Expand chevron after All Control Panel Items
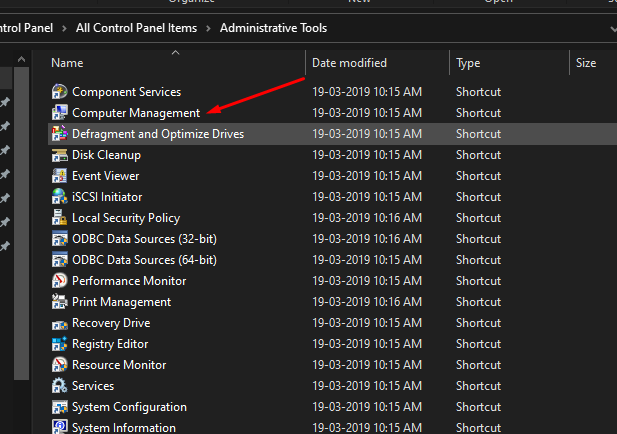The image size is (617, 434). (x=208, y=28)
